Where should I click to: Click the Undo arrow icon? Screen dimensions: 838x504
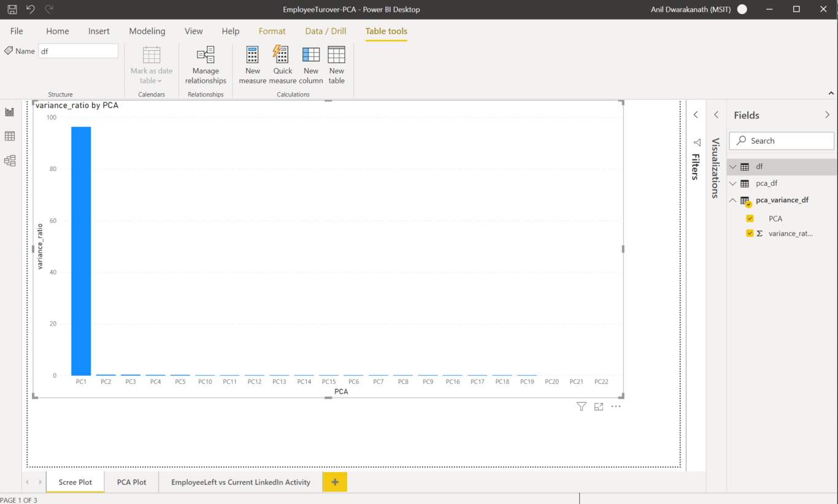coord(31,9)
